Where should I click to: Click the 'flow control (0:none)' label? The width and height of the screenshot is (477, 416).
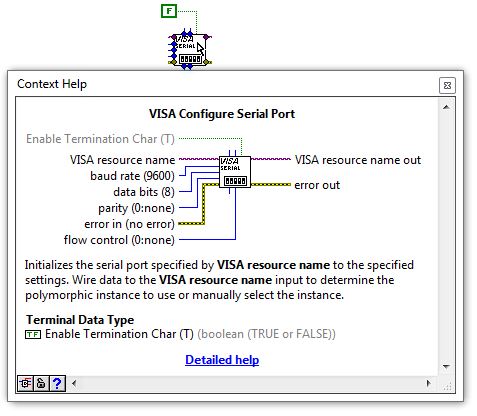pyautogui.click(x=119, y=240)
